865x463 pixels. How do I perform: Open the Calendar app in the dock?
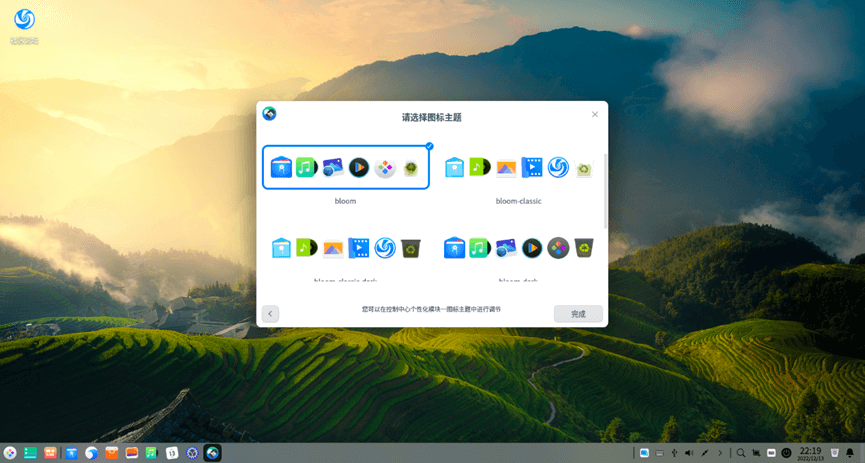coord(172,453)
